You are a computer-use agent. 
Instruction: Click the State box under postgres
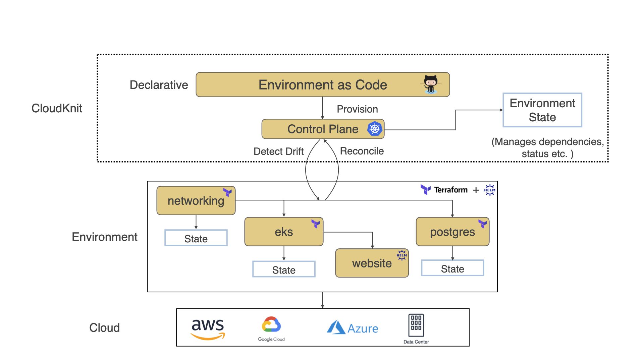point(452,268)
